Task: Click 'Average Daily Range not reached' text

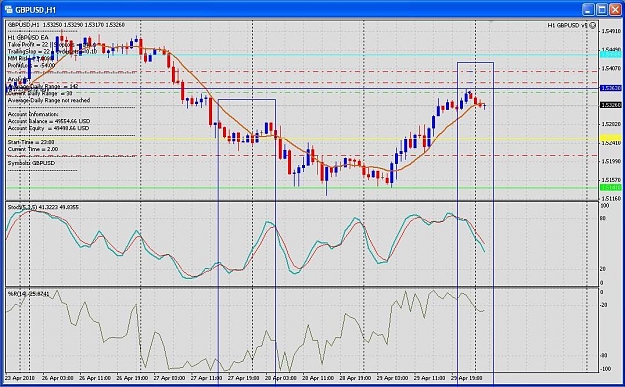Action: pyautogui.click(x=49, y=100)
